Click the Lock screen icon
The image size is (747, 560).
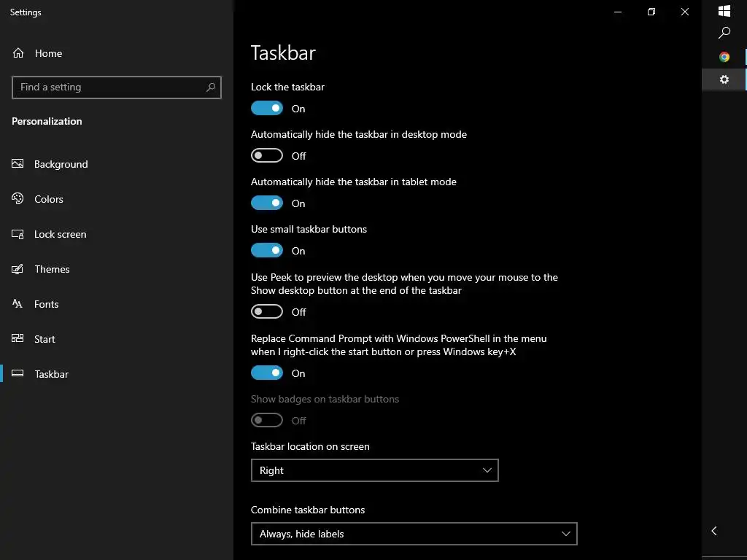18,234
